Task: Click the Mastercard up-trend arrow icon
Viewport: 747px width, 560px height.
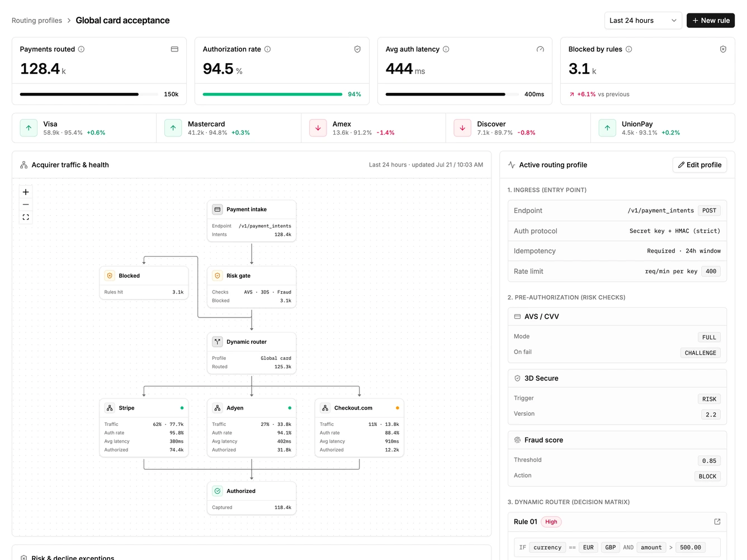Action: 173,128
